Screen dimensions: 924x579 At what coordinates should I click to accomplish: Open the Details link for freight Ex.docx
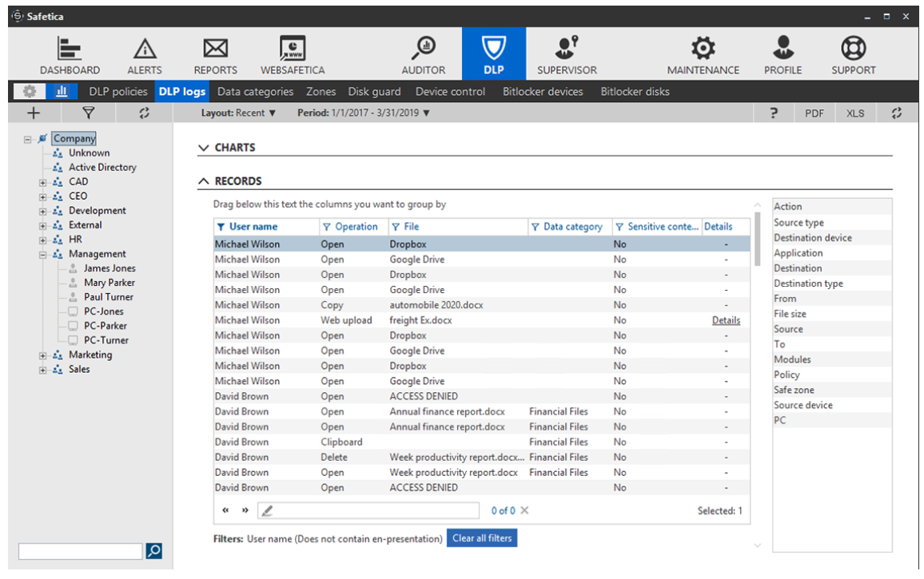coord(726,320)
